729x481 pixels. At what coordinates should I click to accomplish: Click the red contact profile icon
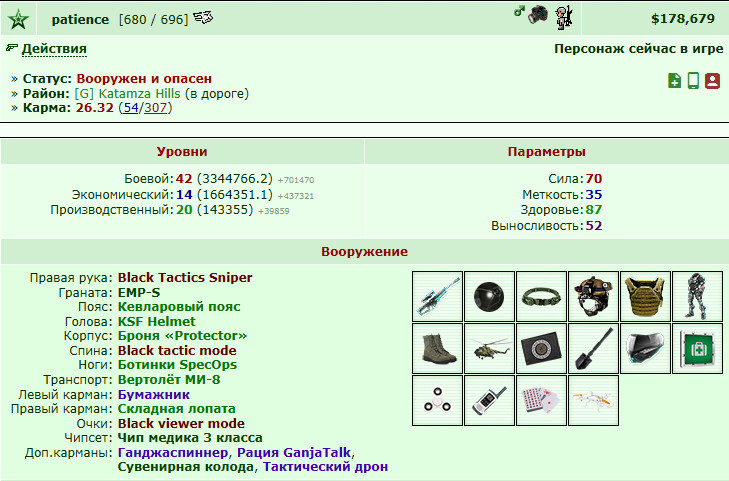(x=712, y=80)
